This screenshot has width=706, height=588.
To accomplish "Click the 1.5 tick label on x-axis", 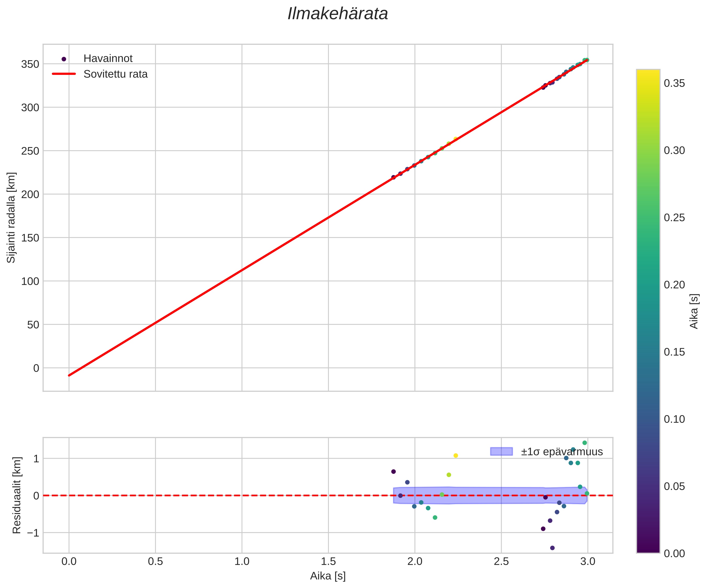I will click(x=328, y=562).
